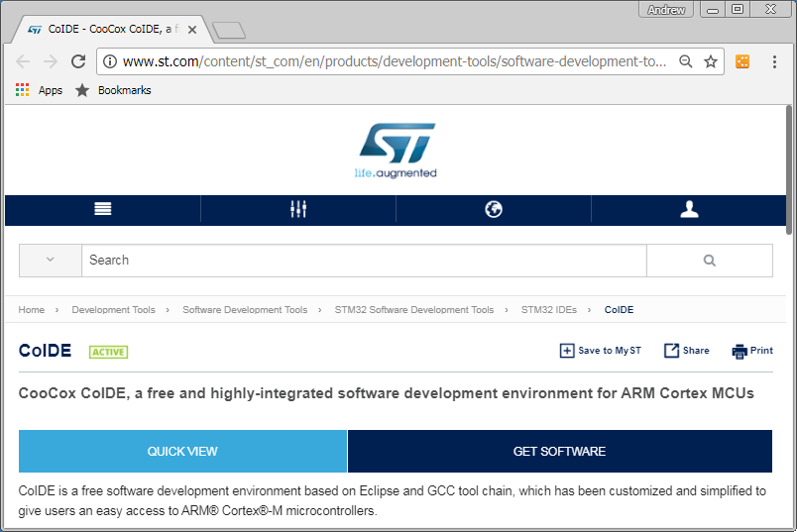Click the Share arrow icon
This screenshot has height=532, width=797.
click(x=671, y=351)
